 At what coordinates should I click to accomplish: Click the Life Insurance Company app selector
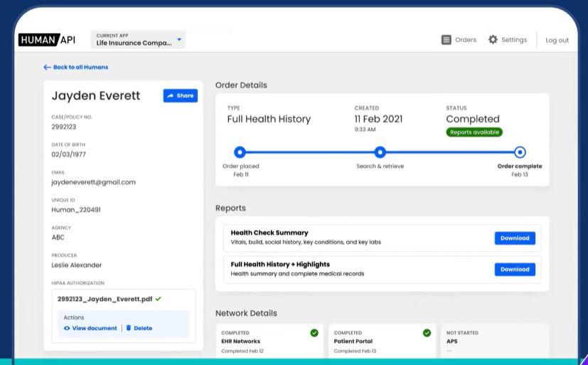[134, 43]
